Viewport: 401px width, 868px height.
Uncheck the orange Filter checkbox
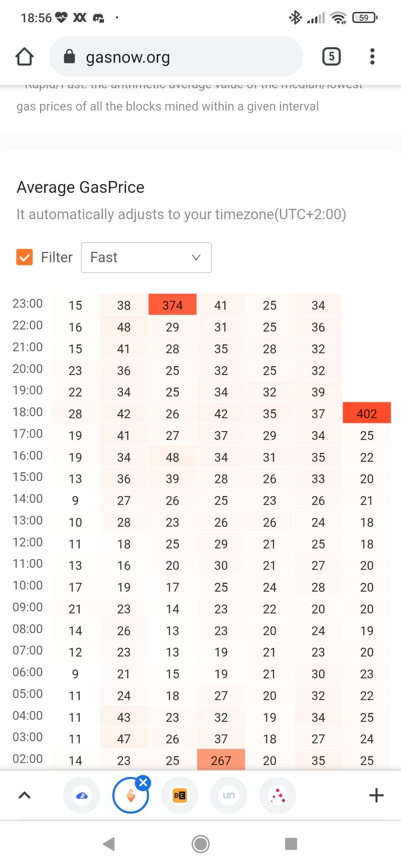pos(25,257)
